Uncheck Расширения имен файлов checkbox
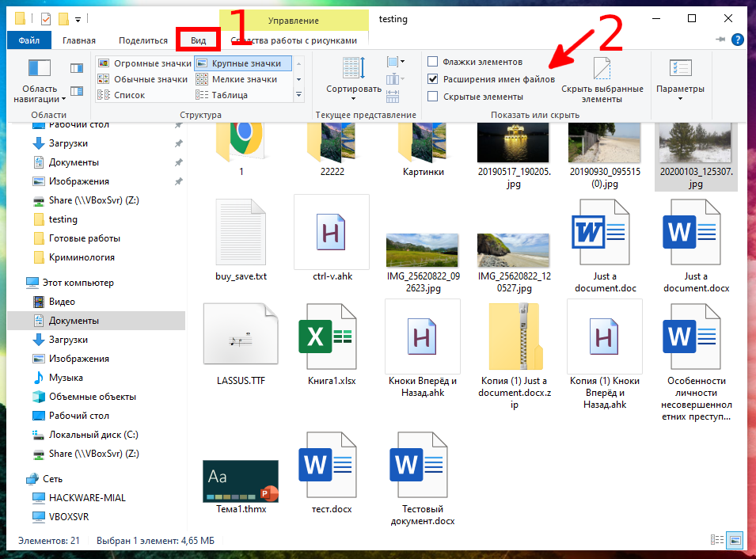The width and height of the screenshot is (756, 559). [x=432, y=79]
